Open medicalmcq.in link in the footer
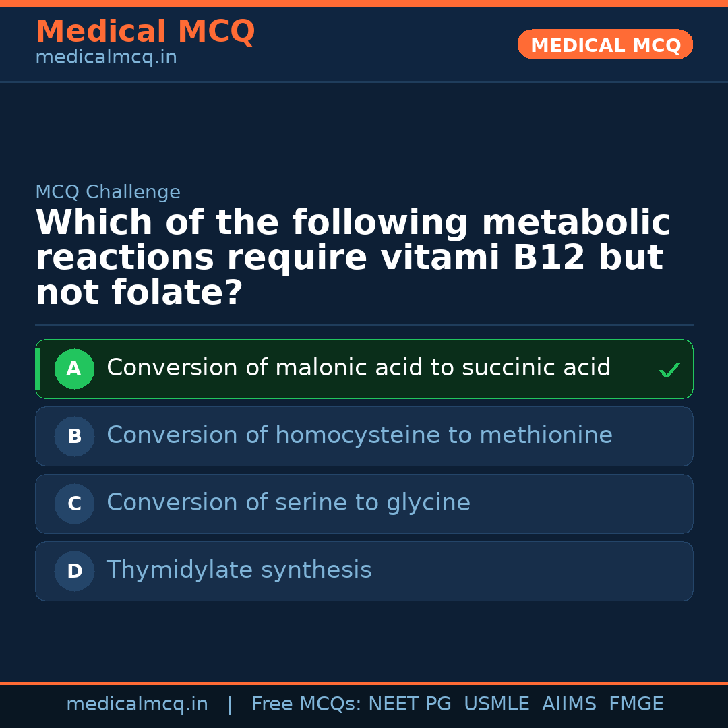Screen dimensions: 728x728 [x=137, y=704]
